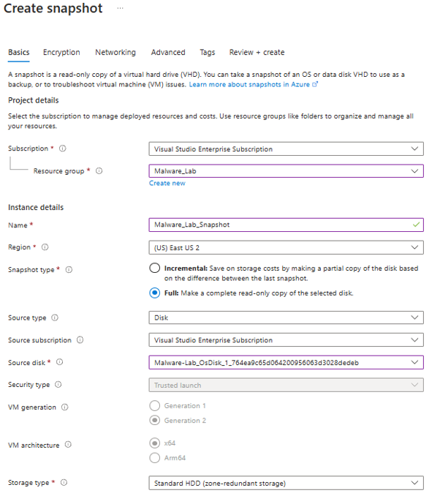Open Region dropdown showing East US 2

point(287,248)
